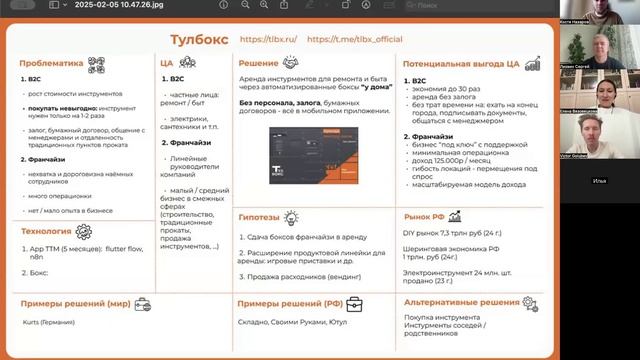The height and width of the screenshot is (360, 640).
Task: Click 'App TTM (5 месяцев): flutter flow'
Action: (x=86, y=249)
